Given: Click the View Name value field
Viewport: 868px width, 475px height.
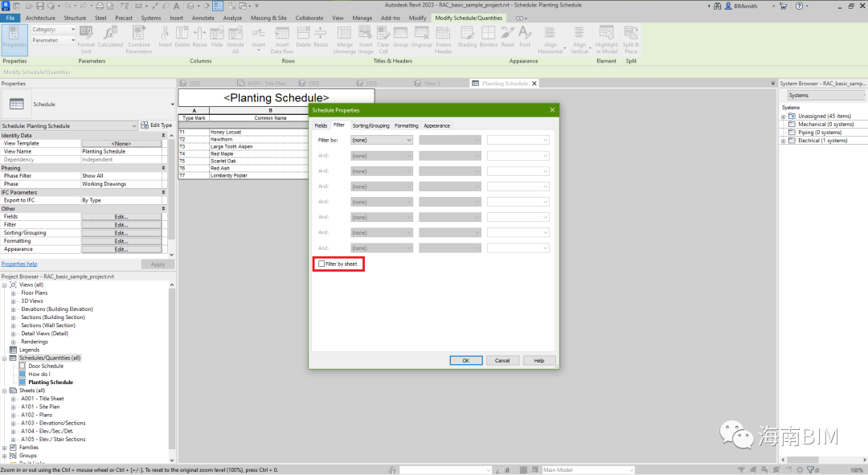Looking at the screenshot, I should click(x=122, y=151).
